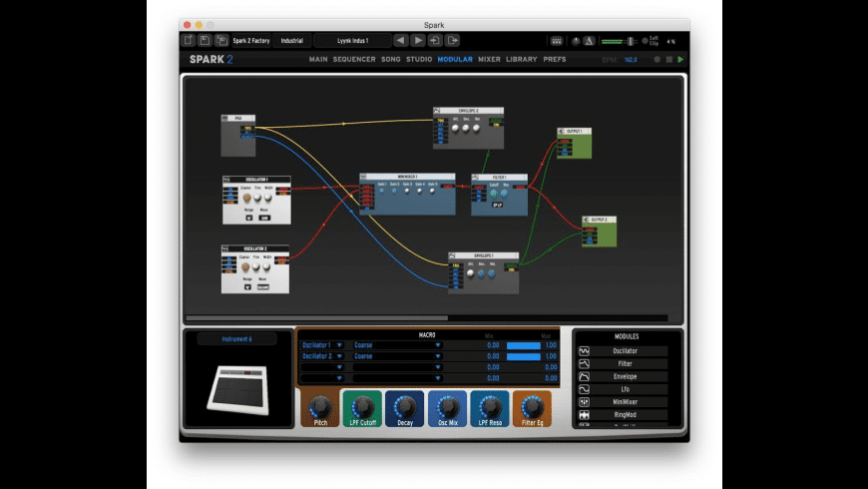Click the Oscillator 1 module header icon
Screen dimensions: 868x489
pyautogui.click(x=226, y=180)
